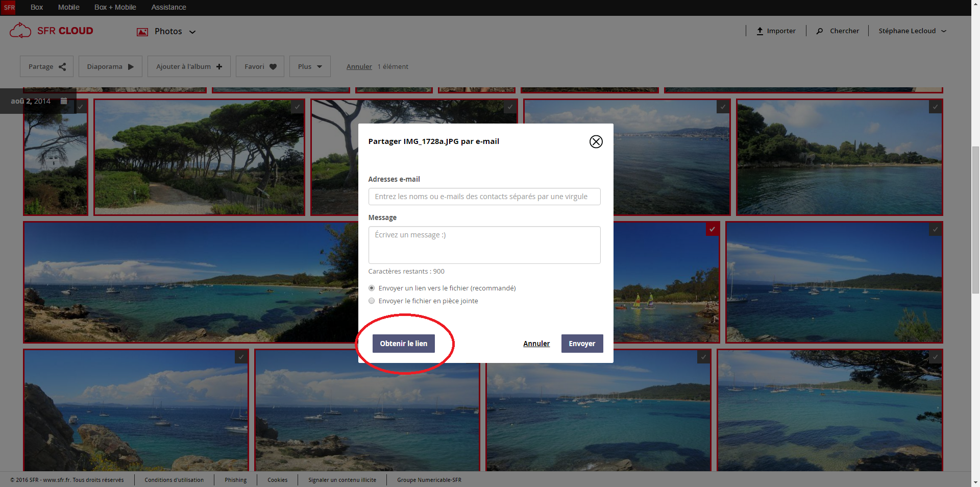This screenshot has width=980, height=487.
Task: Open the Plus dropdown menu
Action: tap(310, 67)
